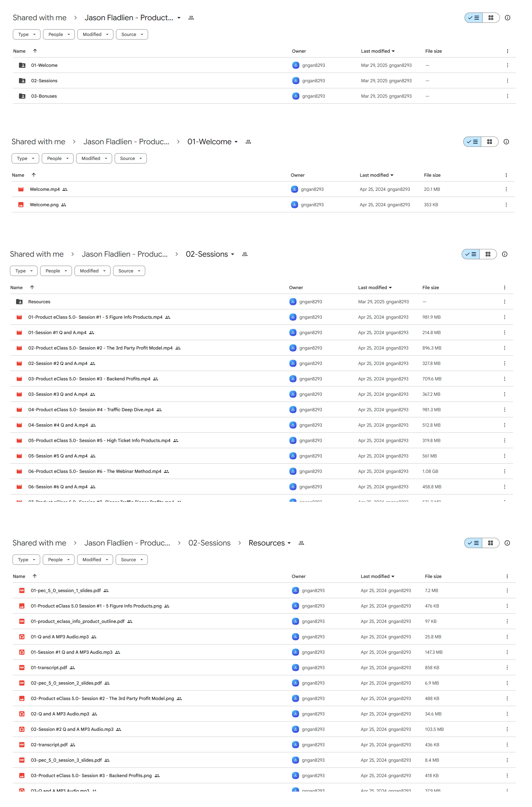
Task: Sort by File size in 02-Sessions panel
Action: pos(430,287)
